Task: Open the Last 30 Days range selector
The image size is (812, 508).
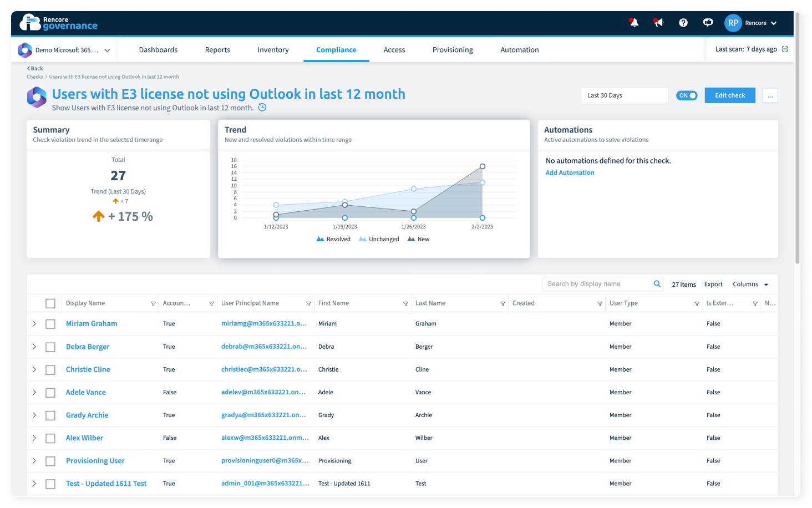Action: [x=625, y=95]
